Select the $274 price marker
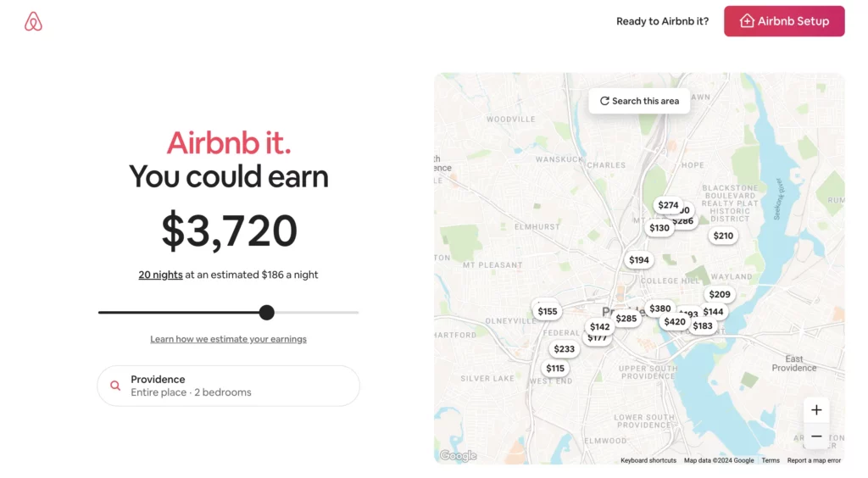The width and height of the screenshot is (868, 478). (667, 205)
